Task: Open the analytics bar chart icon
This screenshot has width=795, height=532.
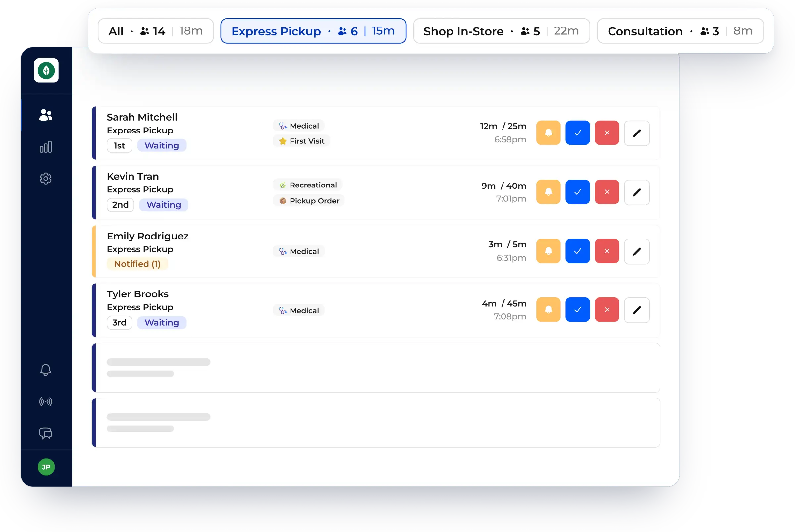Action: click(46, 146)
